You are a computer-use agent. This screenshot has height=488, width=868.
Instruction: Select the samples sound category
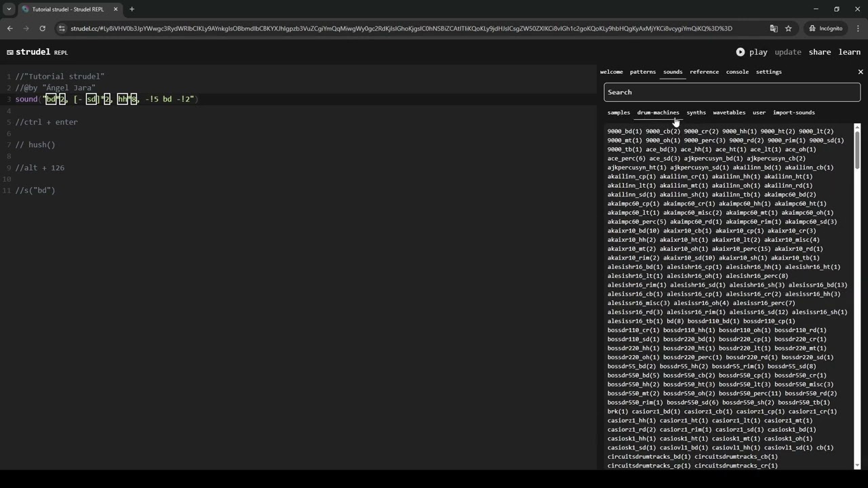click(618, 113)
